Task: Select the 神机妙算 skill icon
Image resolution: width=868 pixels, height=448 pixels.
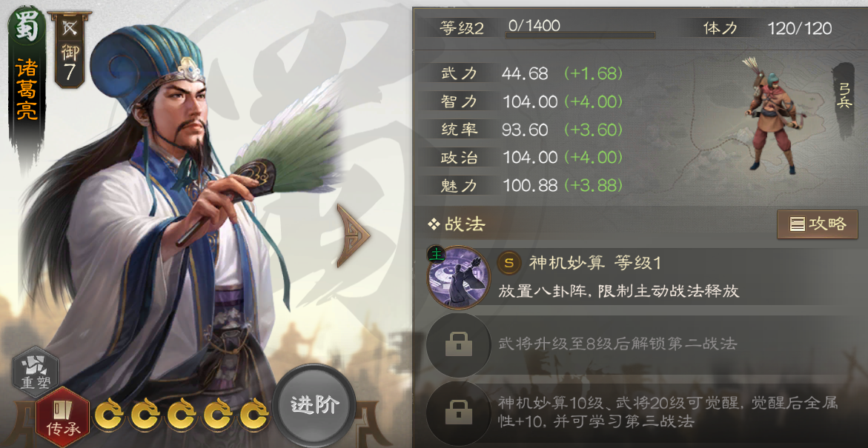Action: point(458,277)
